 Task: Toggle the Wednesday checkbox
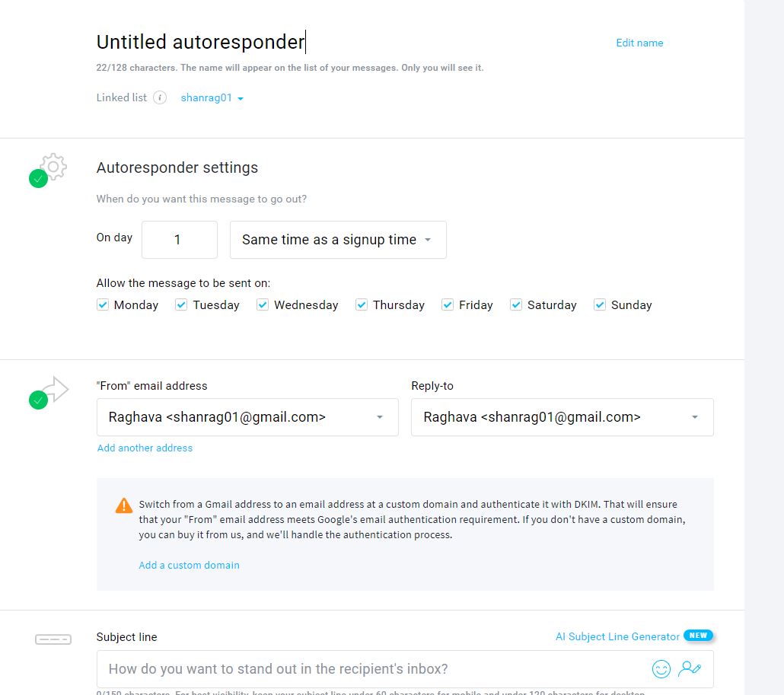tap(263, 304)
